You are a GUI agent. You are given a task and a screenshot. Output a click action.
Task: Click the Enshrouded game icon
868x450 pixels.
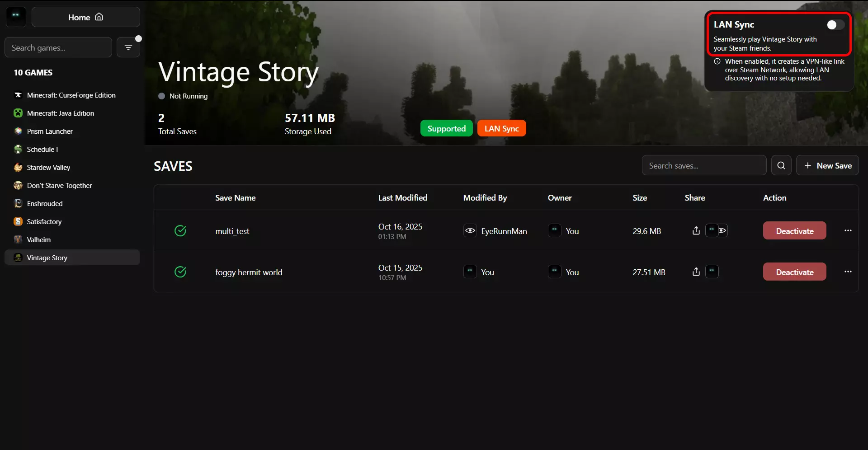pos(18,203)
